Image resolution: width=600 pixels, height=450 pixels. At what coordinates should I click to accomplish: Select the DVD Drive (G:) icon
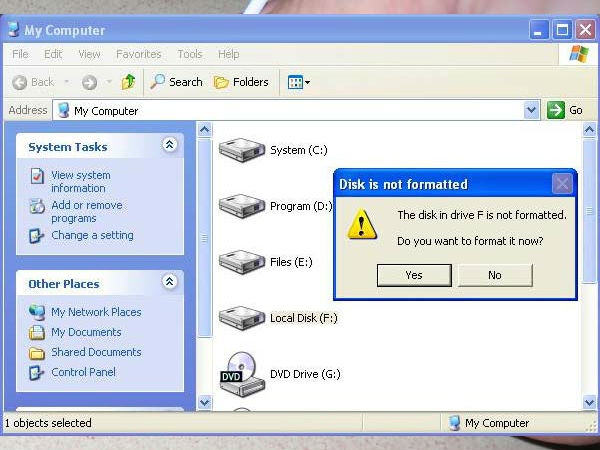pos(243,374)
